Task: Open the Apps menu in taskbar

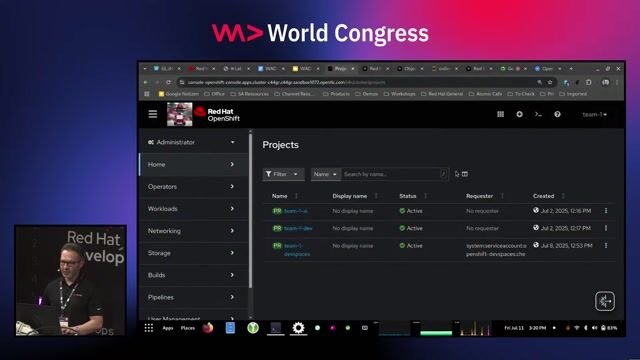Action: [x=168, y=328]
